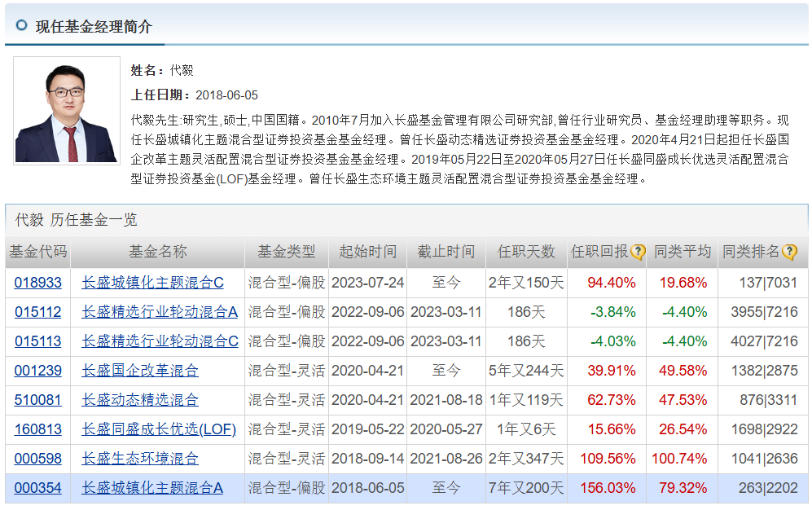Open fund code 001239 link
Viewport: 812px width, 510px height.
pos(37,371)
